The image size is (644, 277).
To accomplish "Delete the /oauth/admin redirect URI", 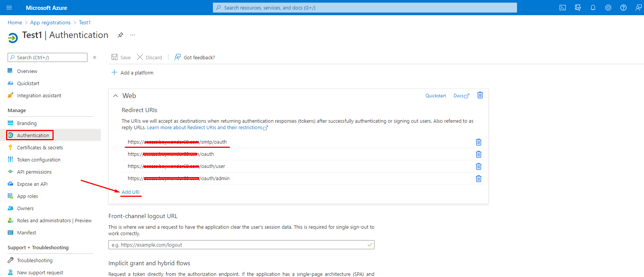I will click(479, 179).
